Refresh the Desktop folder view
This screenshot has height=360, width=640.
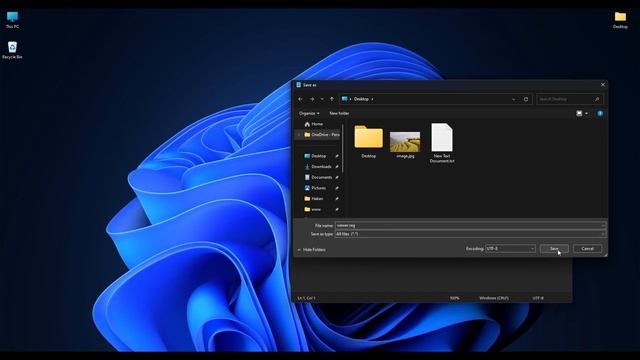[x=526, y=99]
